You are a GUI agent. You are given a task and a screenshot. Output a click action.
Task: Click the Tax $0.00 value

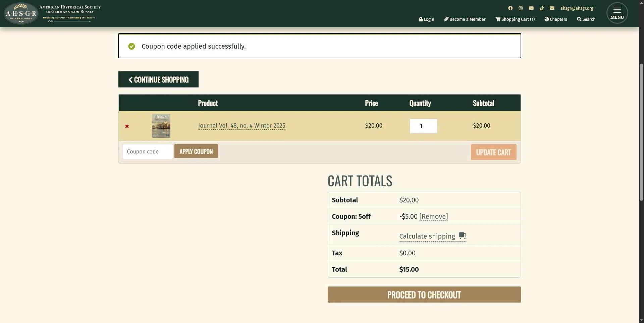pos(407,253)
